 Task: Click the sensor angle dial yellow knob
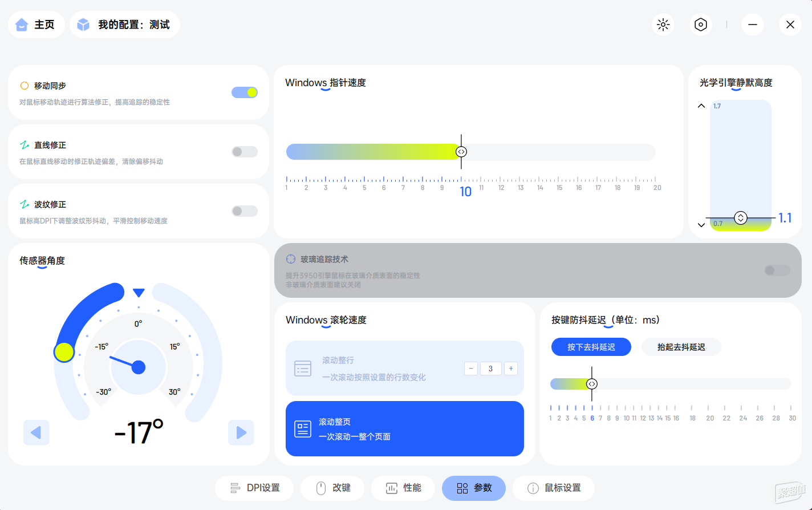[64, 352]
